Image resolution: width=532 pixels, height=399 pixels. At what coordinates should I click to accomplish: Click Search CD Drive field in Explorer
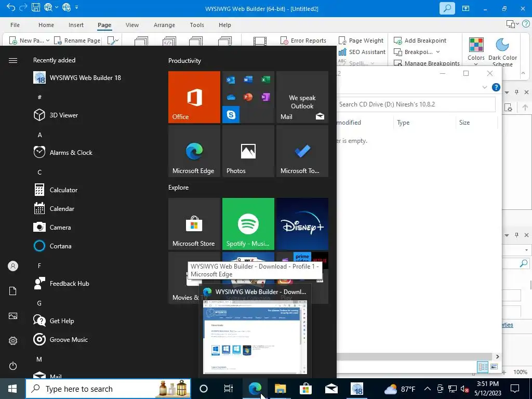pyautogui.click(x=416, y=104)
